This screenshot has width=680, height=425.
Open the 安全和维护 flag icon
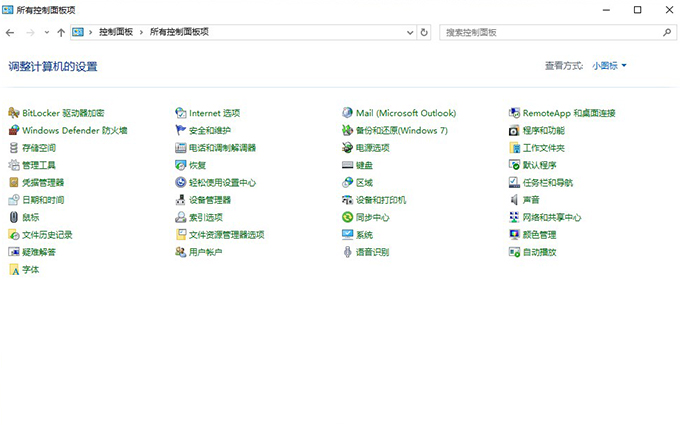coord(180,131)
